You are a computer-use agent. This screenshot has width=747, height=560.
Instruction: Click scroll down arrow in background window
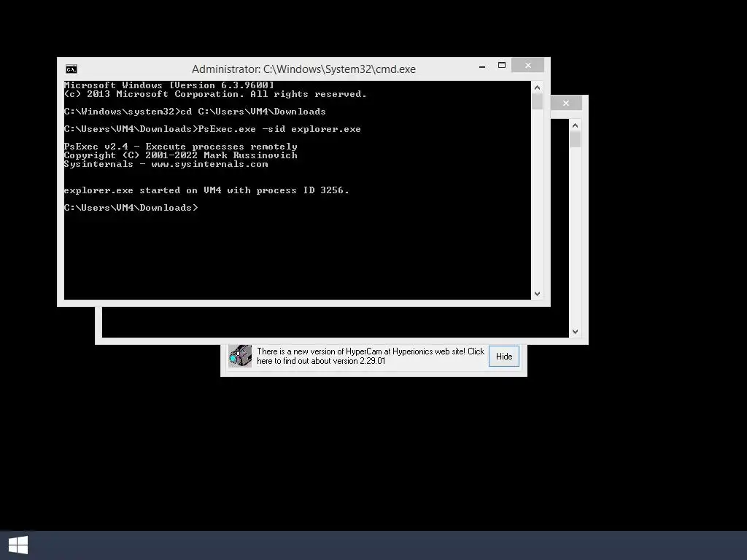click(575, 332)
